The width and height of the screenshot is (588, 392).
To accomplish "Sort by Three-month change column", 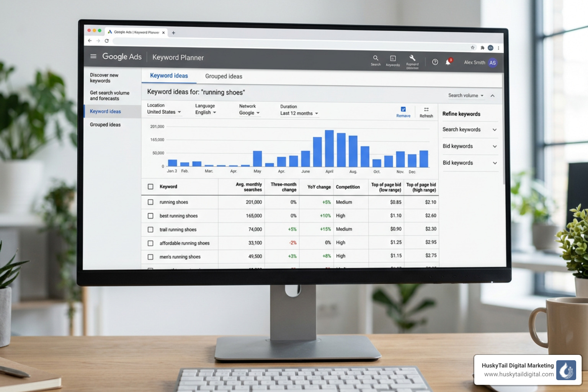I will click(x=284, y=187).
